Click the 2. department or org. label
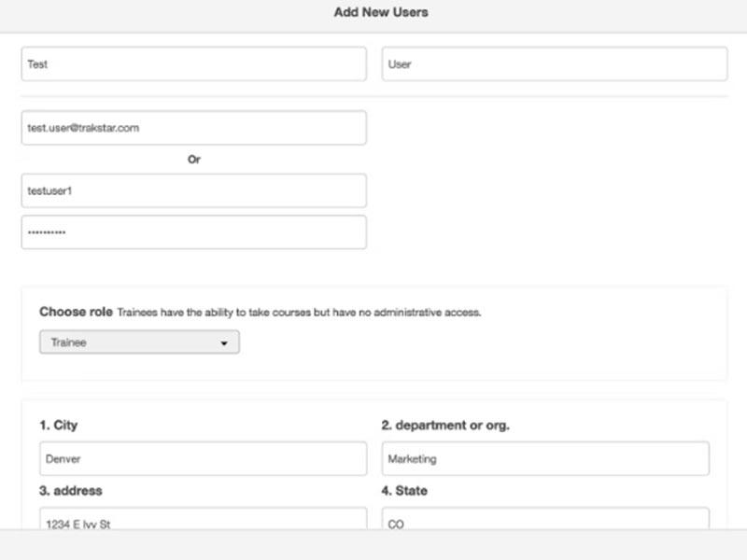This screenshot has width=747, height=560. (445, 425)
